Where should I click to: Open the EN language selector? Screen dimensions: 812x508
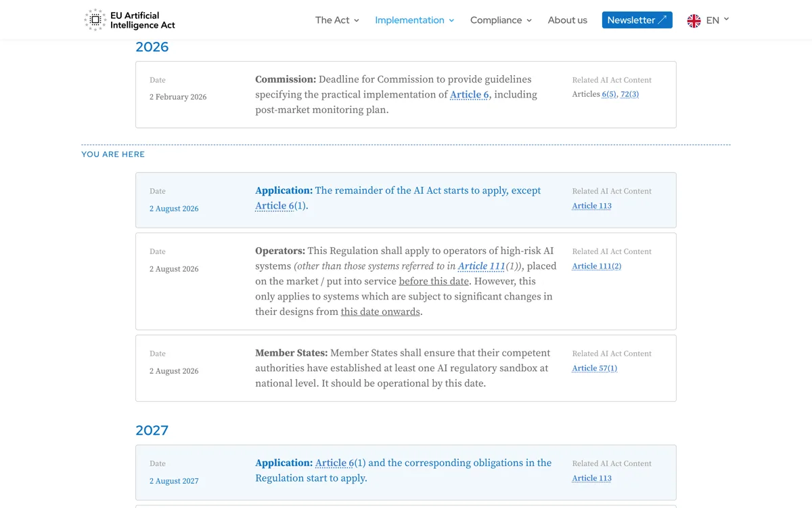[708, 20]
